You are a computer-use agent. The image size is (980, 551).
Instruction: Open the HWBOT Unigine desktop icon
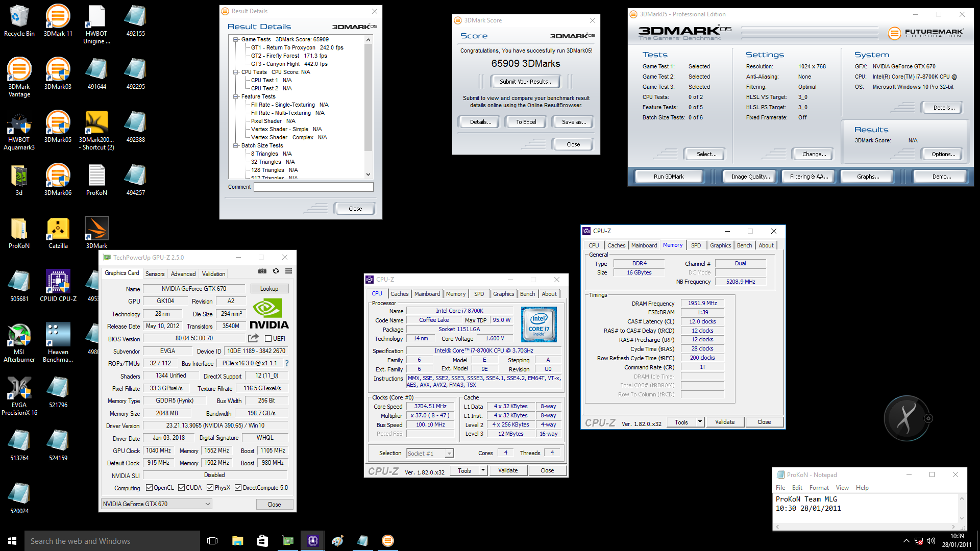click(96, 24)
